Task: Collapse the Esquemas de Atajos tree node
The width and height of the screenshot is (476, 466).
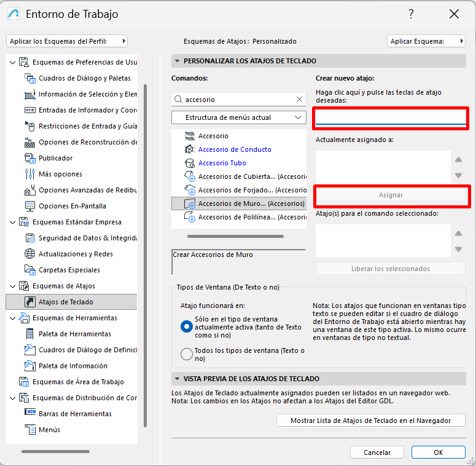Action: (13, 286)
